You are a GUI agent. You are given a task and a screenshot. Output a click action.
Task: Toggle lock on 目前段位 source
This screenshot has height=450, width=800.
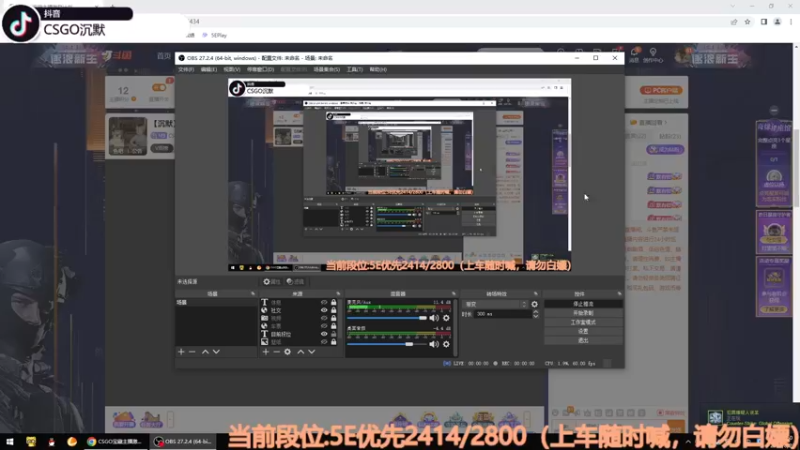click(x=334, y=334)
